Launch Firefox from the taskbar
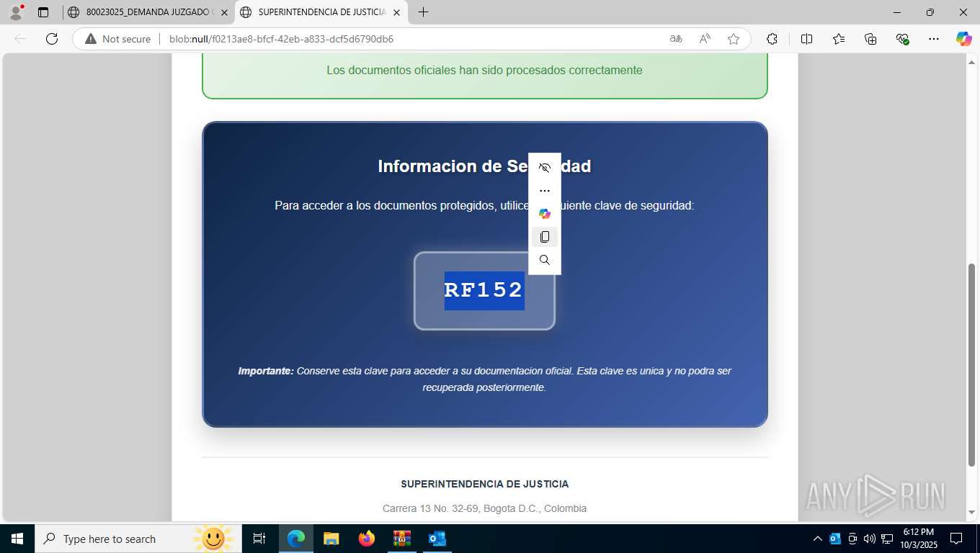This screenshot has height=553, width=980. (x=367, y=539)
